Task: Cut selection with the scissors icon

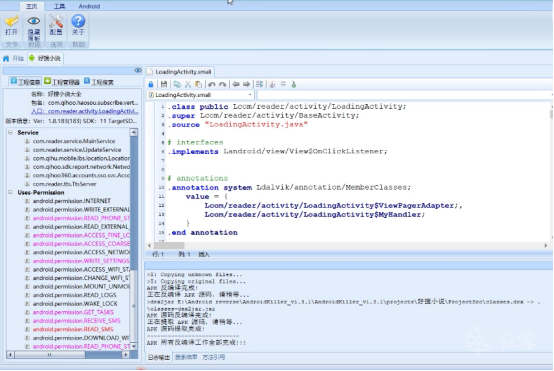Action: click(188, 84)
